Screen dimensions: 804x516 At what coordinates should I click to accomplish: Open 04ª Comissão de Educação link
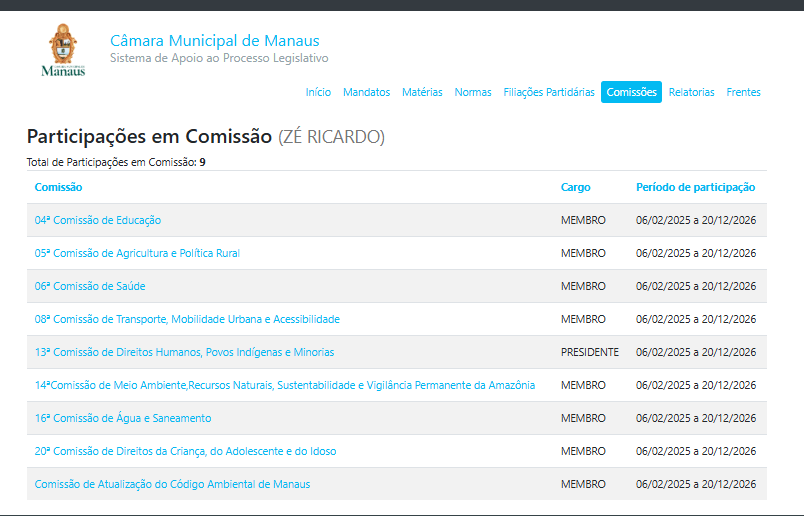tap(98, 220)
